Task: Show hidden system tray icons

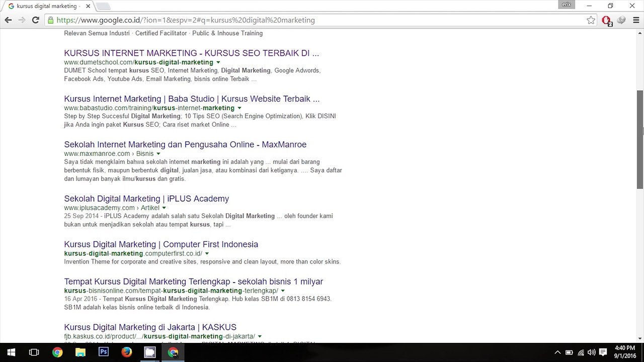Action: [557, 352]
